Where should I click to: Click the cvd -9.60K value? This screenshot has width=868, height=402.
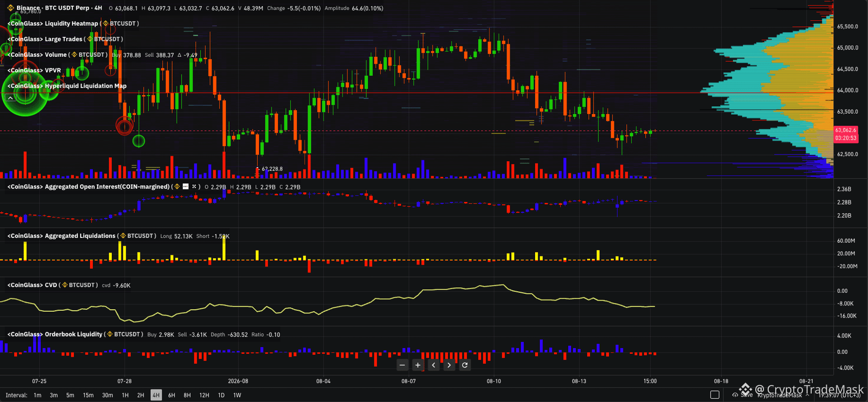coord(116,285)
